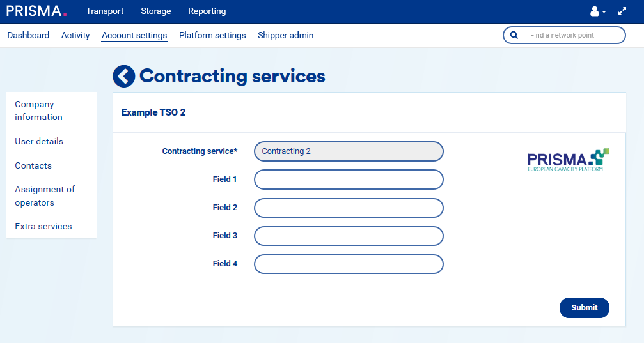Select Company information in the sidebar
Viewport: 644px width, 343px height.
[x=38, y=111]
